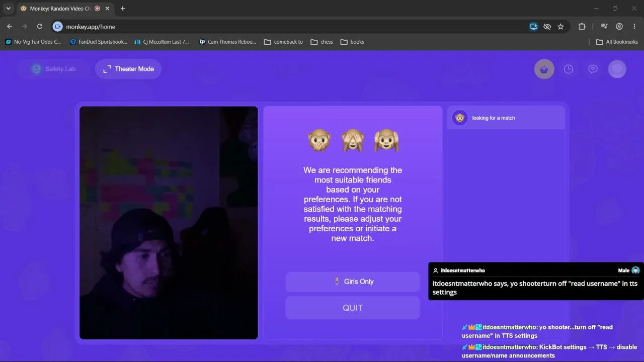
Task: Open the Chrome profile icon
Action: click(x=619, y=27)
